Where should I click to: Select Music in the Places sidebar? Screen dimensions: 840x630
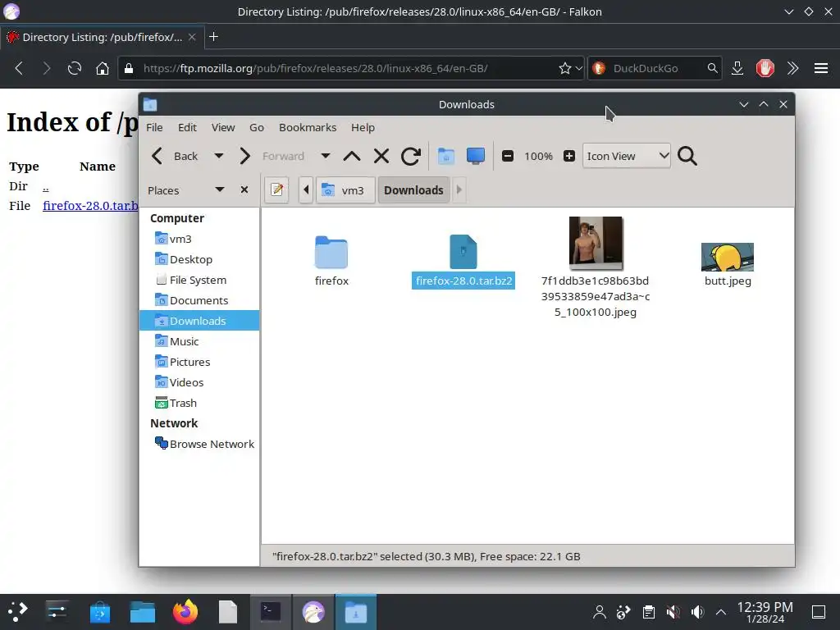click(x=199, y=341)
